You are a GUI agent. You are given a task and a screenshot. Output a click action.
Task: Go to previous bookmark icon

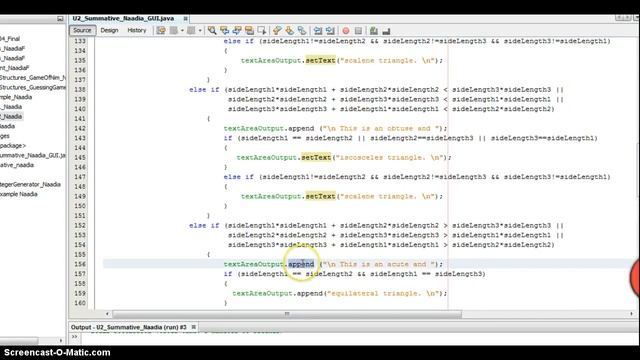[x=277, y=31]
